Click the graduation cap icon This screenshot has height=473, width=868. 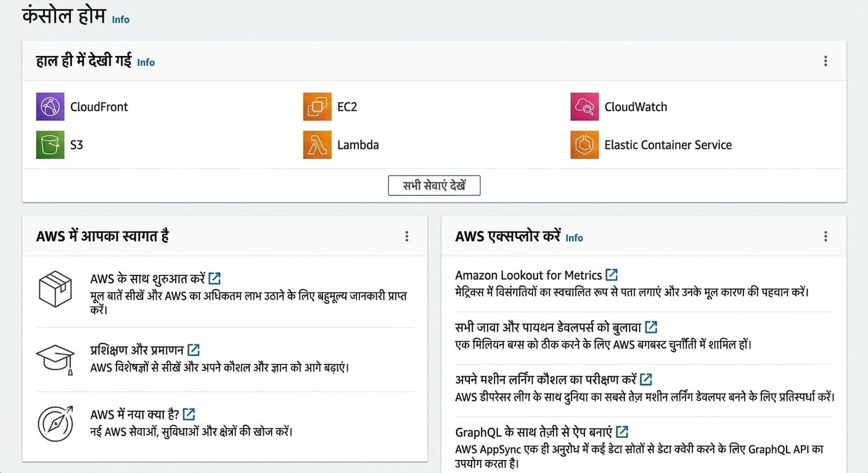55,358
